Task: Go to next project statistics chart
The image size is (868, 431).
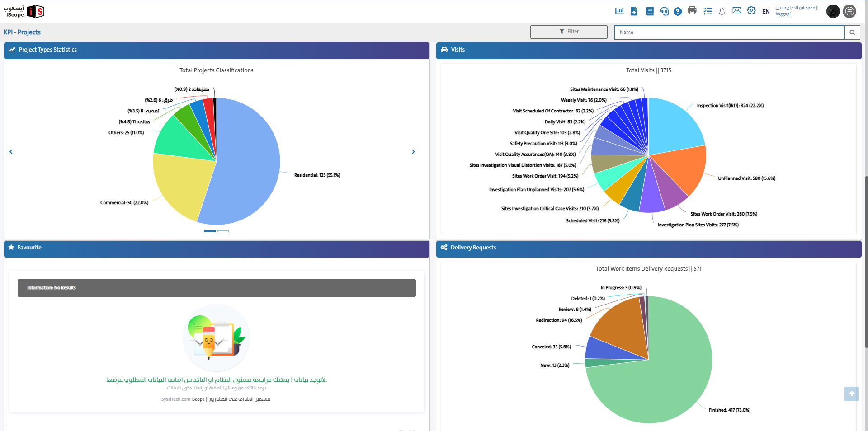Action: tap(413, 152)
